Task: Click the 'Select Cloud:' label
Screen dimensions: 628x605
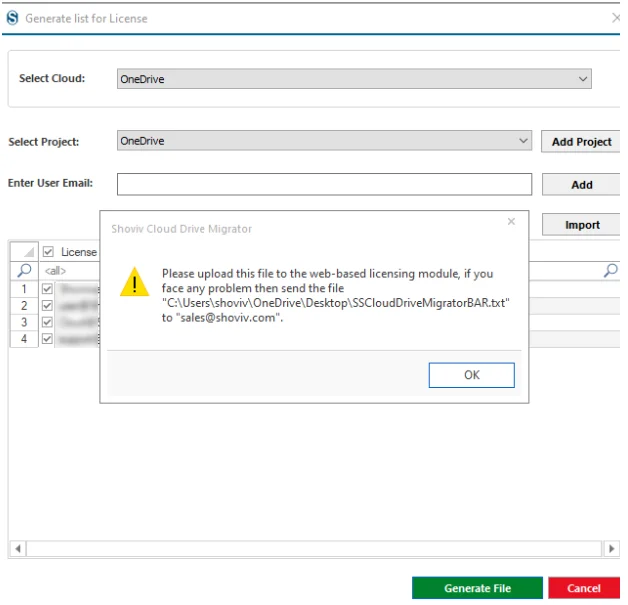Action: (x=52, y=78)
